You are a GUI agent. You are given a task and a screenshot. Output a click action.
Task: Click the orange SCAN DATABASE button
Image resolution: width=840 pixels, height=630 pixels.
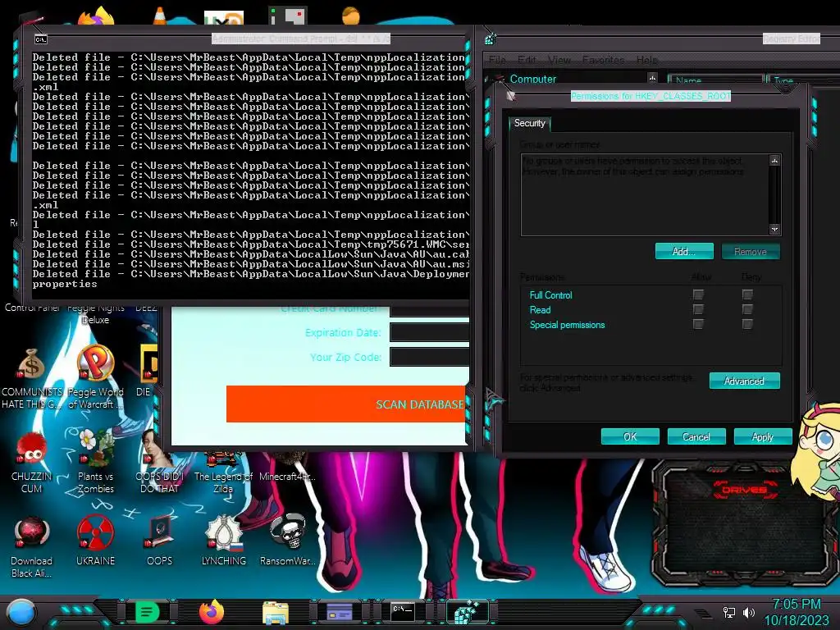pos(346,404)
